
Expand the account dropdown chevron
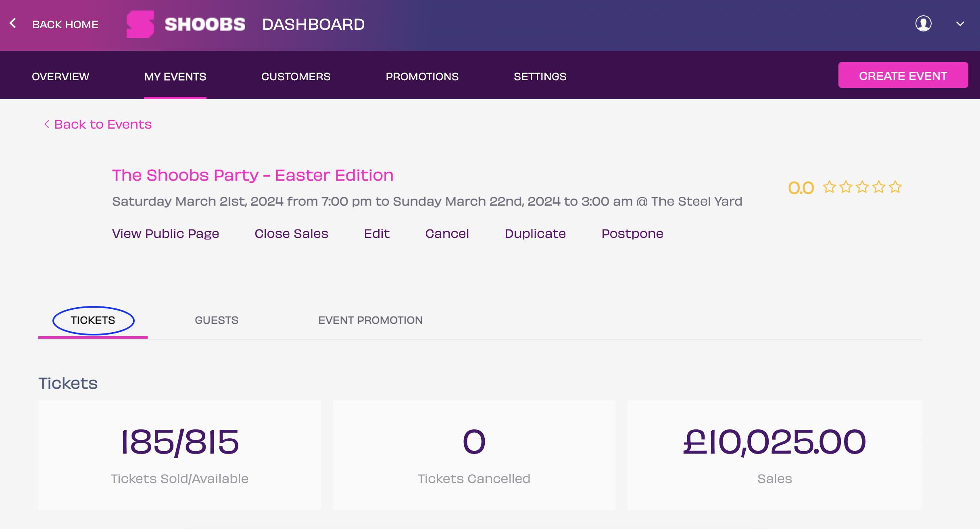(x=960, y=24)
